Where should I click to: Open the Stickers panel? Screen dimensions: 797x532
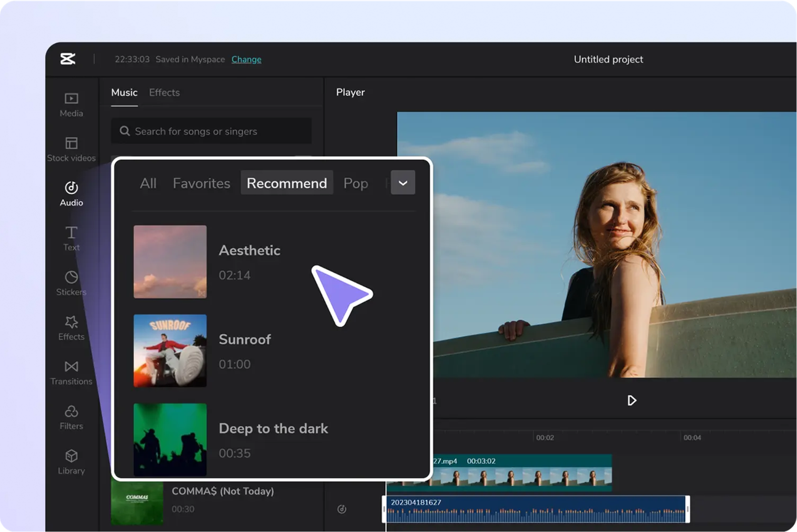point(71,283)
